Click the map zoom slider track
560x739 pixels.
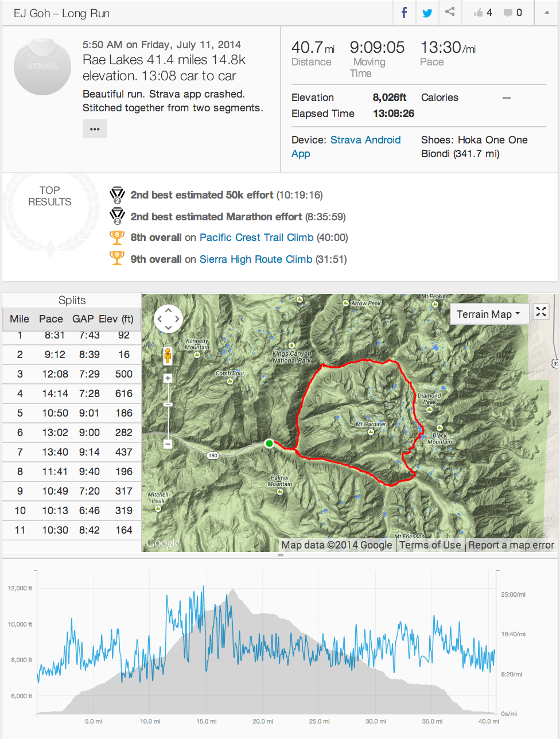point(168,419)
